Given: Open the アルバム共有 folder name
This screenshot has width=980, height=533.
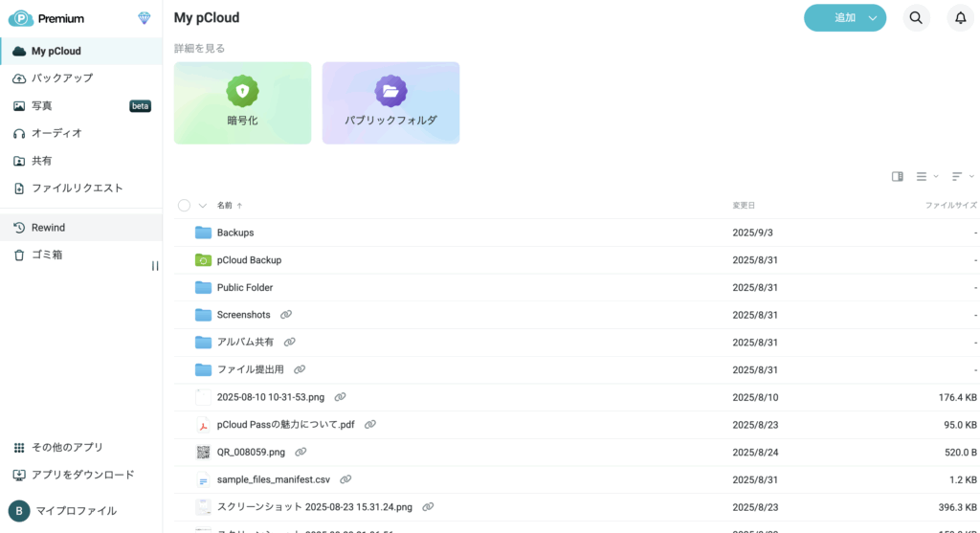Looking at the screenshot, I should click(x=245, y=343).
